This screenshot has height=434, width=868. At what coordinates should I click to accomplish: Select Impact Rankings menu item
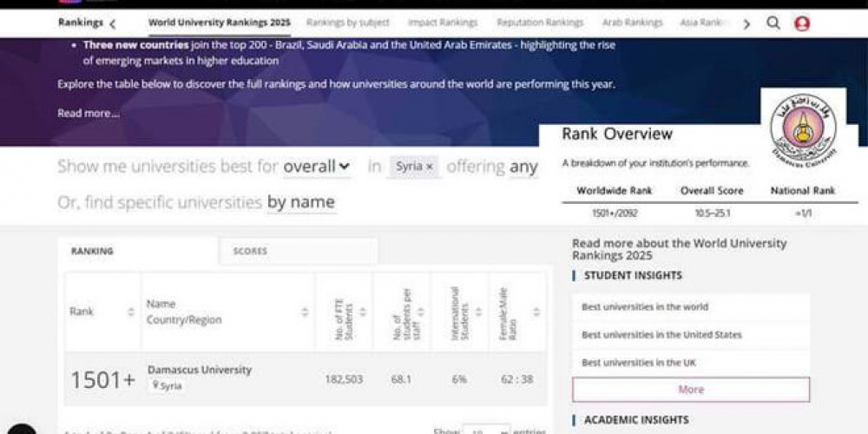coord(443,23)
